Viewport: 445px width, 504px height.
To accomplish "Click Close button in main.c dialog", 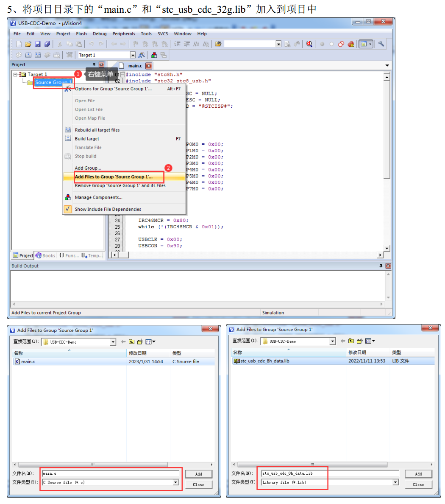I will pyautogui.click(x=198, y=484).
